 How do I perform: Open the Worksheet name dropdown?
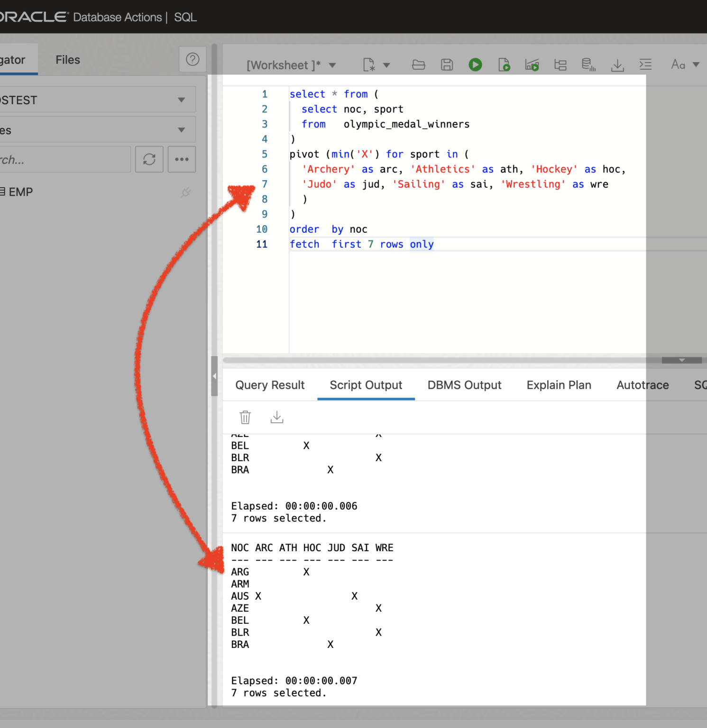click(333, 65)
